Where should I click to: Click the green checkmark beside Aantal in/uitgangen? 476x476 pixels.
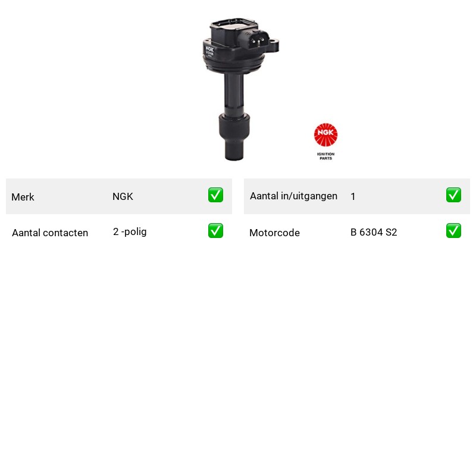pos(453,195)
